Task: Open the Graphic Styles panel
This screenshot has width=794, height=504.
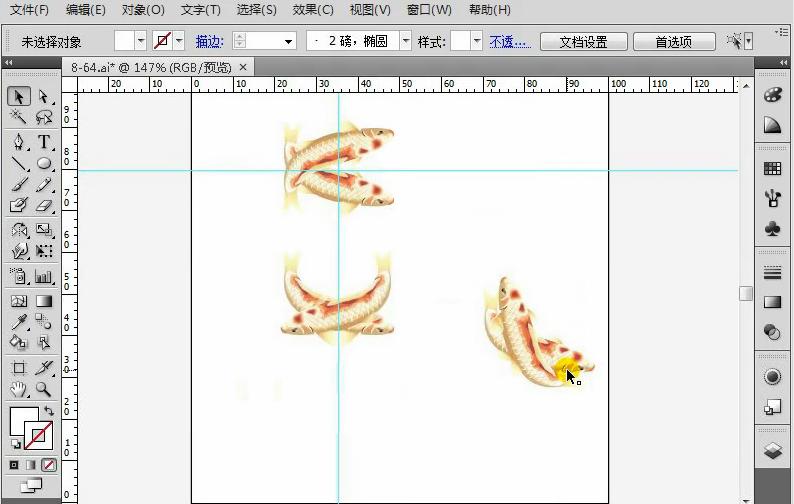Action: click(772, 407)
